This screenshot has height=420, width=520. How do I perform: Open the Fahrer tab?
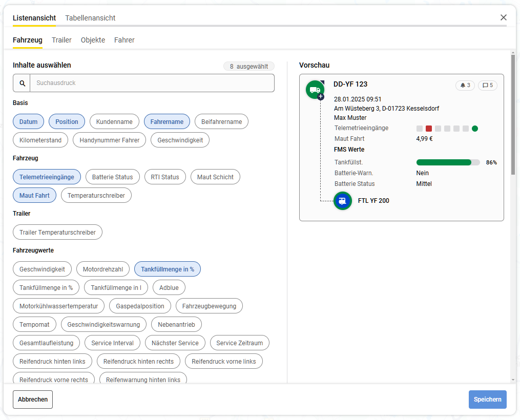point(124,40)
